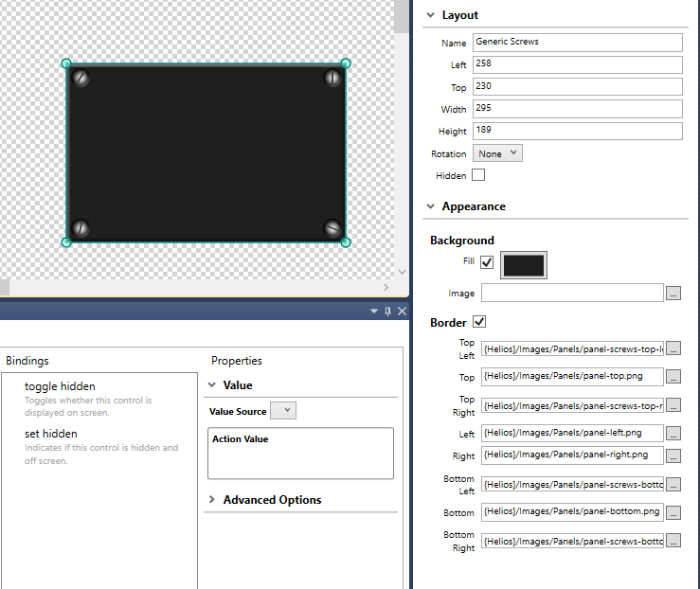
Task: Click the panel-right.png path field
Action: coord(572,455)
